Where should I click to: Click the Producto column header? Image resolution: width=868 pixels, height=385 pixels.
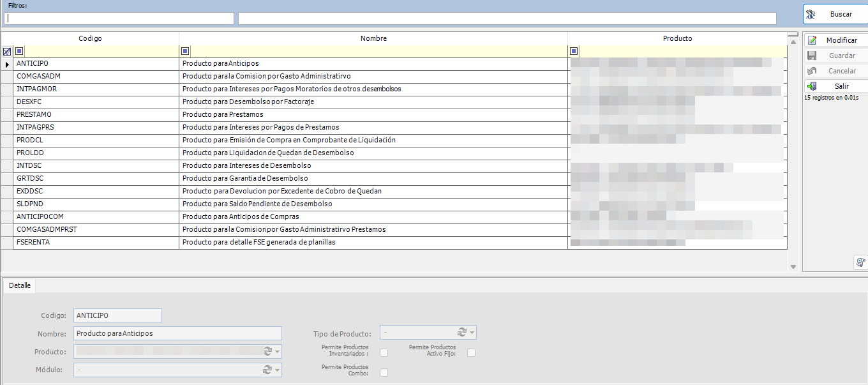coord(677,38)
